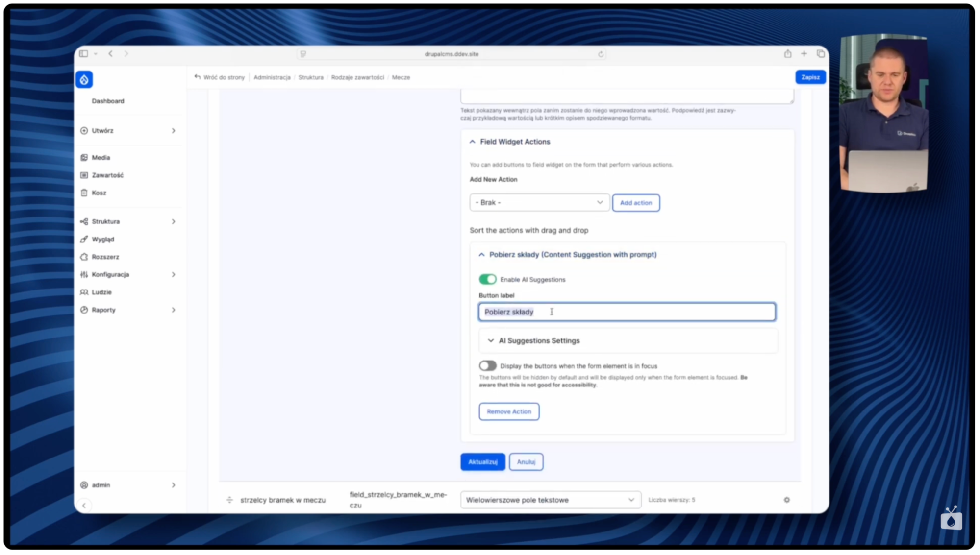Enable AI Suggestions toggle
The width and height of the screenshot is (980, 555).
(x=488, y=279)
